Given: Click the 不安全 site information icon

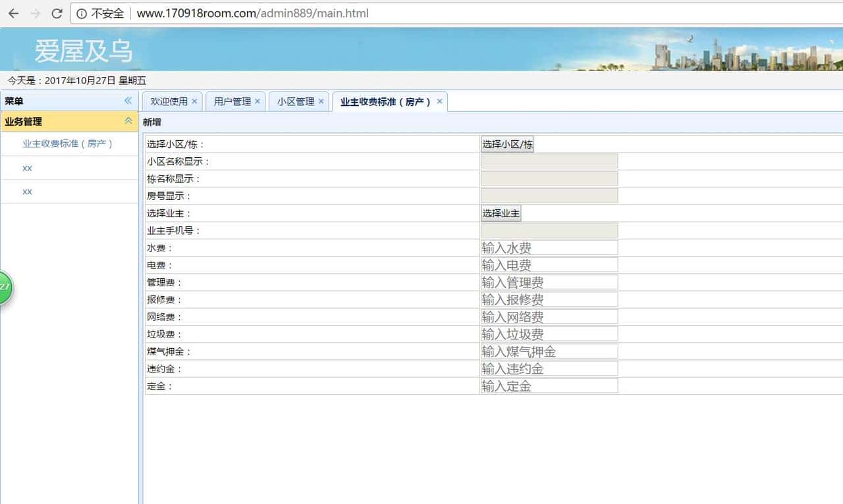Looking at the screenshot, I should click(80, 13).
